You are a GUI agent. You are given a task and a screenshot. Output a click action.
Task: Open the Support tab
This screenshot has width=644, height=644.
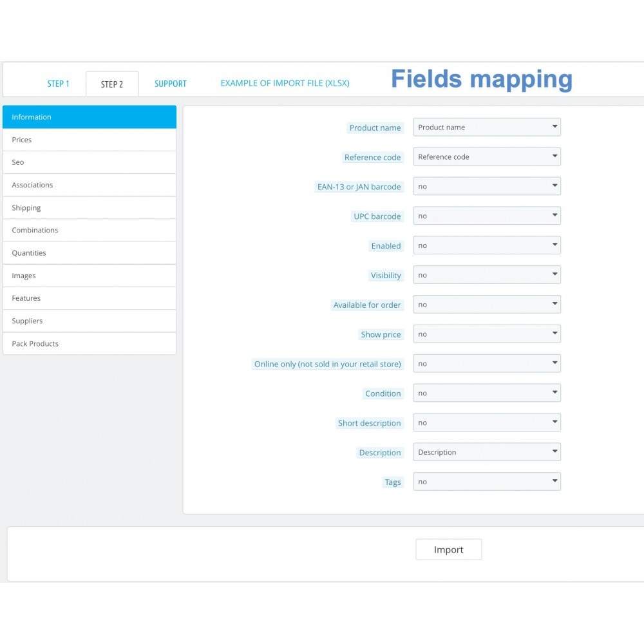pos(171,84)
